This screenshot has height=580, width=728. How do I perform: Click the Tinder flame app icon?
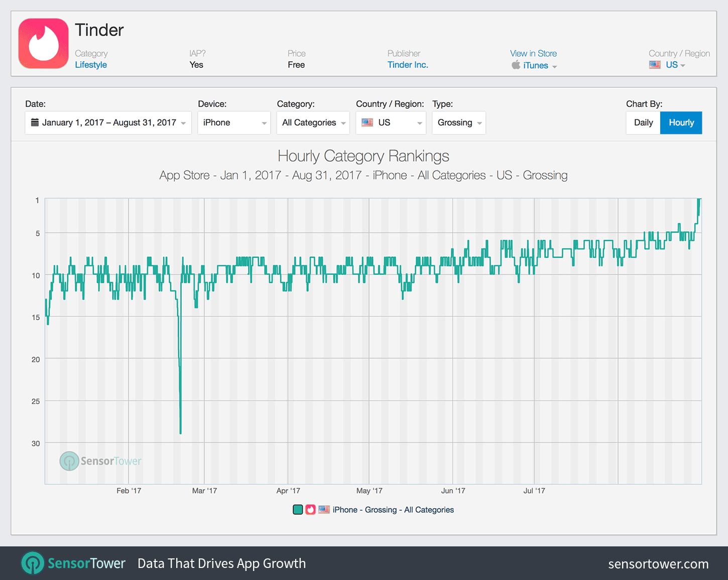[x=44, y=44]
